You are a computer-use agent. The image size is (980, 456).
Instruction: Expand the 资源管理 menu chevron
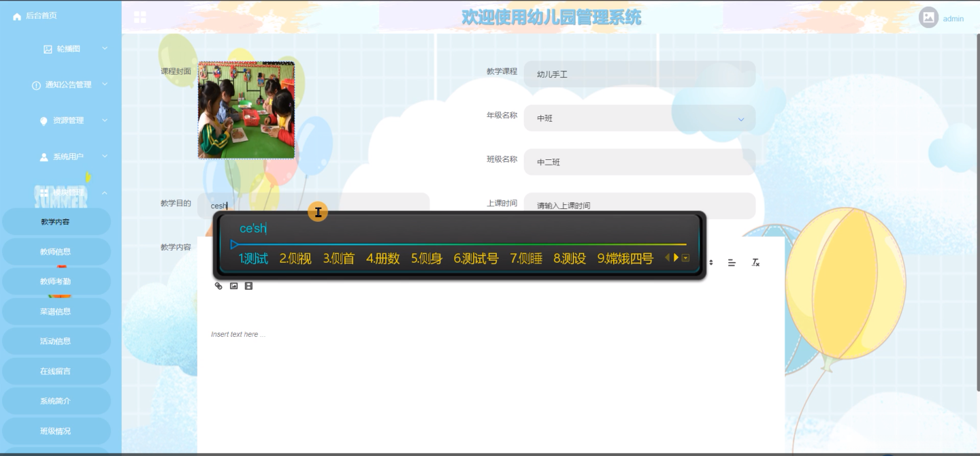[x=105, y=120]
